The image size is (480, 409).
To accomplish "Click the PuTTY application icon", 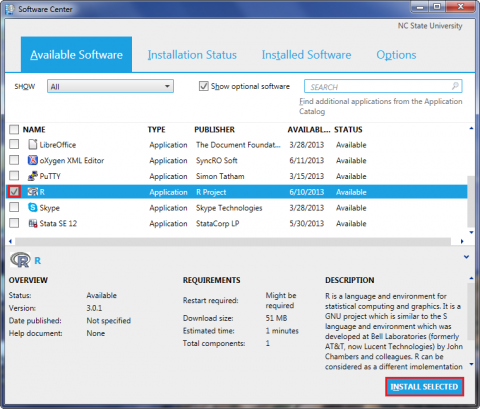I will [x=33, y=176].
